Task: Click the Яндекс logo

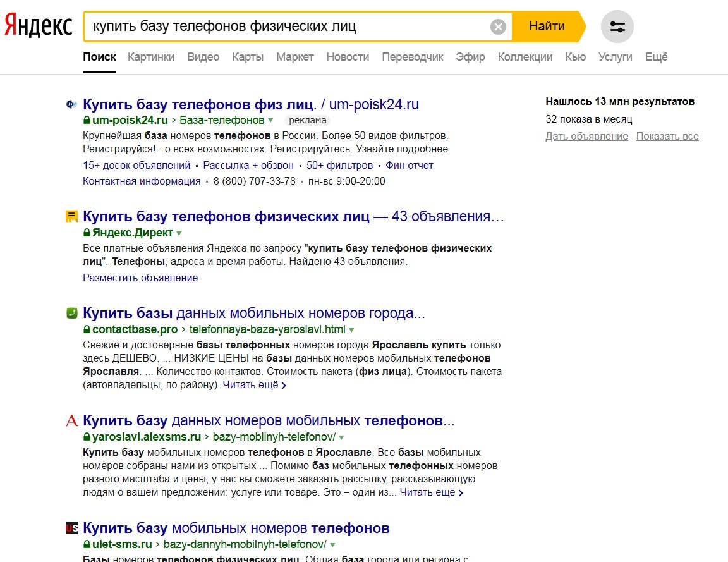Action: tap(39, 26)
